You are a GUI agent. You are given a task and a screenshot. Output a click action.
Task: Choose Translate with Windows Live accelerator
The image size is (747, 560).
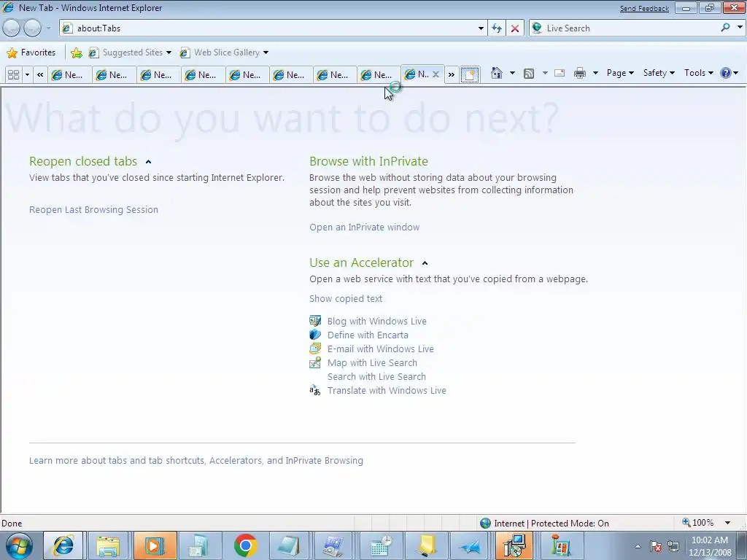pyautogui.click(x=387, y=390)
